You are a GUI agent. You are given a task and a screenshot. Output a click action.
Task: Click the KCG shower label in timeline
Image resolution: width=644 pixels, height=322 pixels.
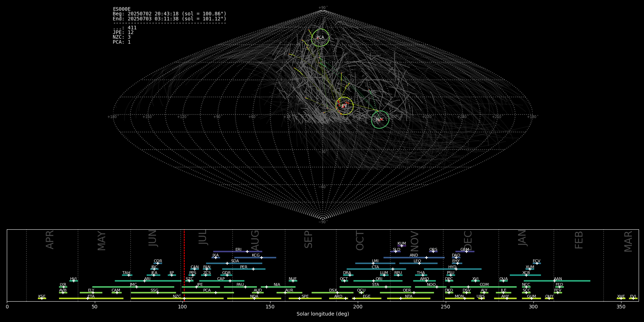click(256, 255)
